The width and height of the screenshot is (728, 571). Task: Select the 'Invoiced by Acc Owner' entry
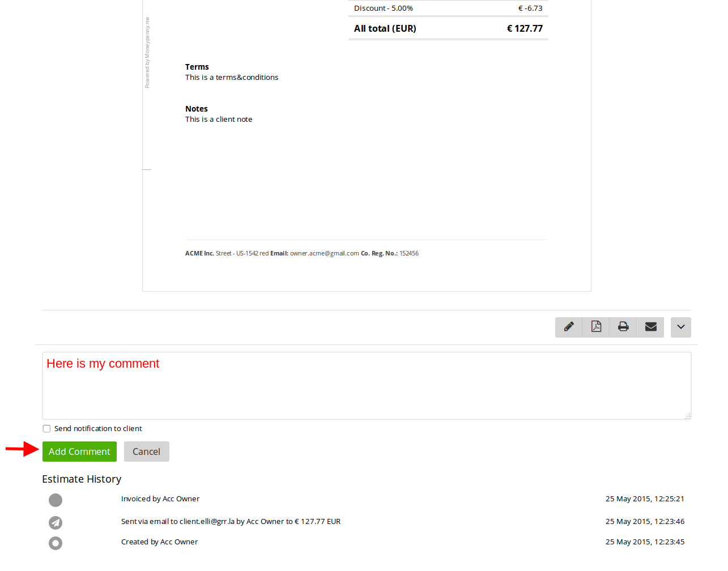[160, 499]
